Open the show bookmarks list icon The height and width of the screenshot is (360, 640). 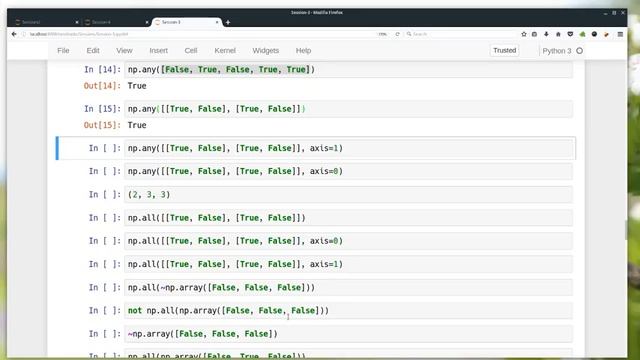click(534, 34)
